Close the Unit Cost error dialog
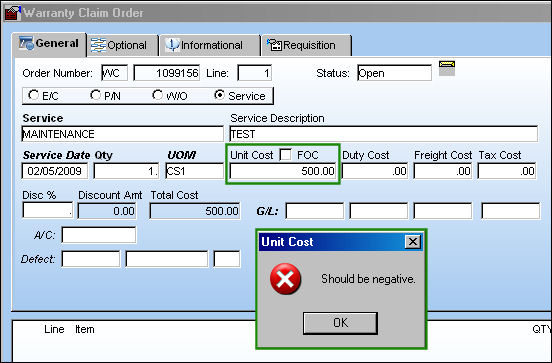Viewport: 552px width, 363px height. (x=413, y=242)
